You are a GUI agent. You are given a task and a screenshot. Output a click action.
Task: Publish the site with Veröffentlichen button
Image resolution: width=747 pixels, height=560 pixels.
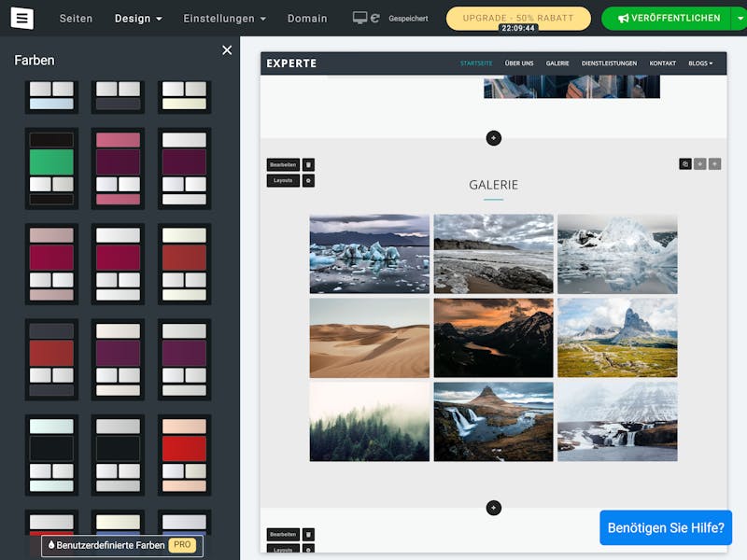667,18
